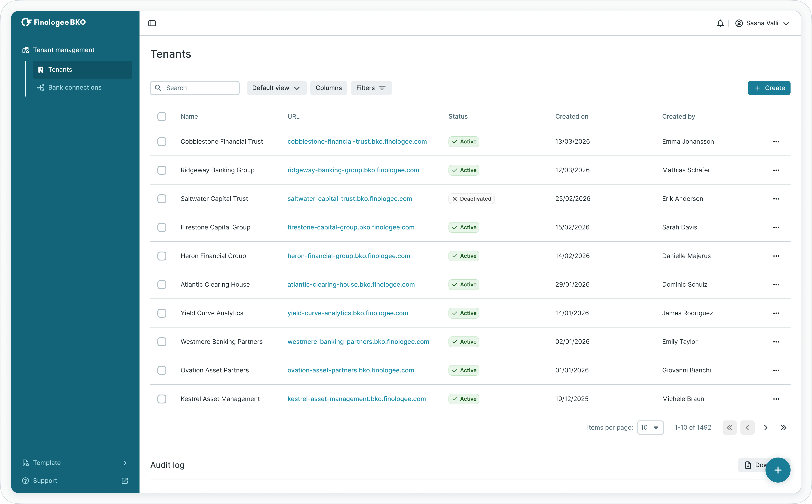Open the atlantic-clearing-house.bko.finologee.com link
The height and width of the screenshot is (504, 812).
click(x=351, y=285)
